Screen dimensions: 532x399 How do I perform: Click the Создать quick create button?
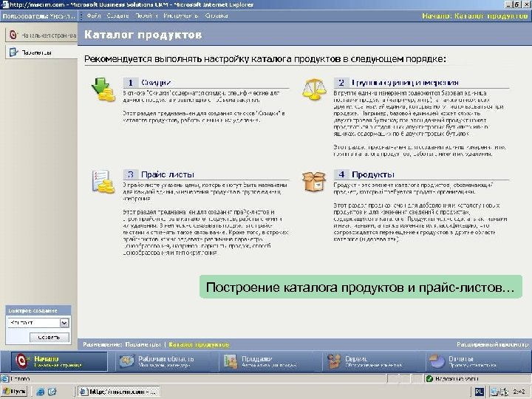click(50, 337)
